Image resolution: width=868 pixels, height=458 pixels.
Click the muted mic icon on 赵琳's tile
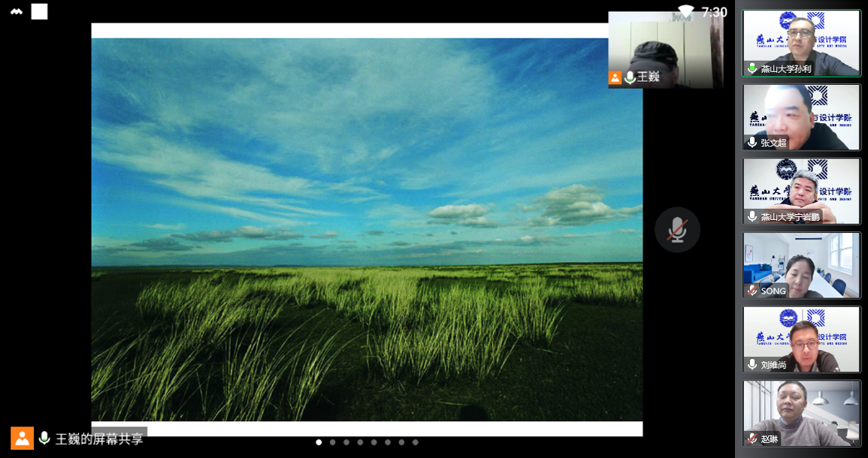pos(752,438)
